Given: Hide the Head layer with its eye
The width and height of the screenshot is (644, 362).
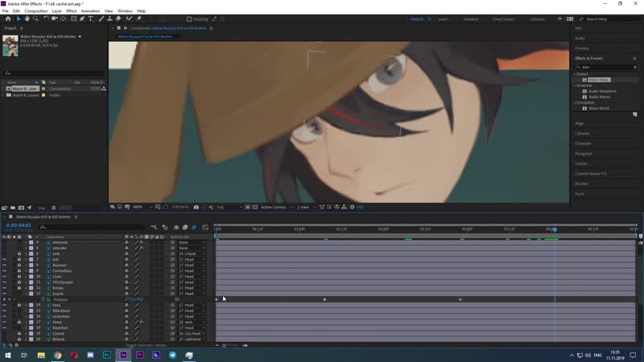Looking at the screenshot, I should click(x=4, y=323).
